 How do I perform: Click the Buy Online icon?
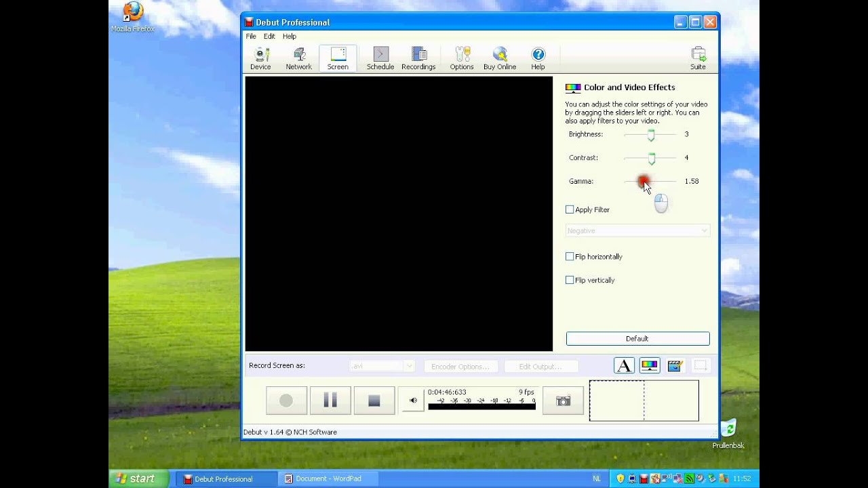click(x=500, y=59)
